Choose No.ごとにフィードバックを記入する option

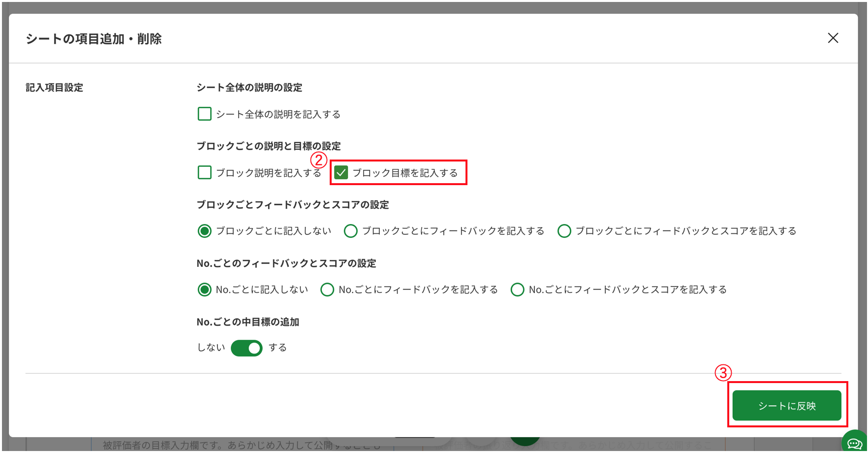point(327,290)
